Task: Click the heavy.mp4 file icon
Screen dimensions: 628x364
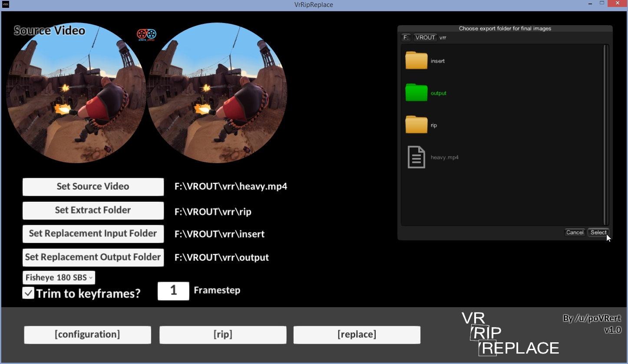Action: click(x=416, y=157)
